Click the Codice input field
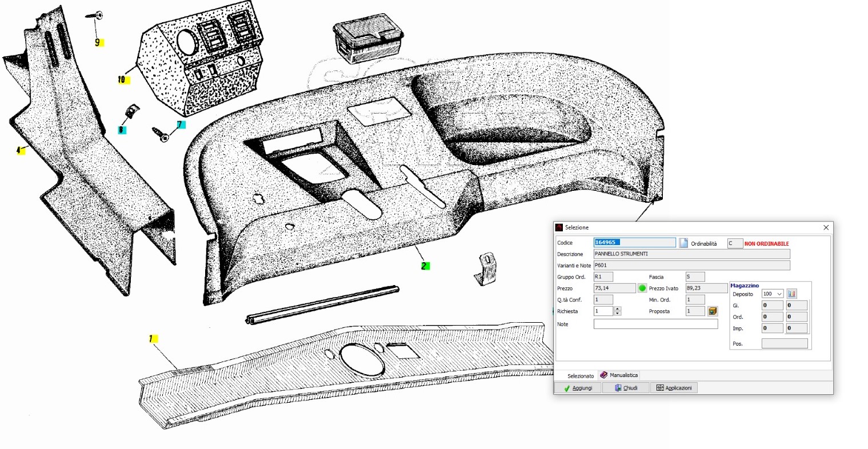 634,243
